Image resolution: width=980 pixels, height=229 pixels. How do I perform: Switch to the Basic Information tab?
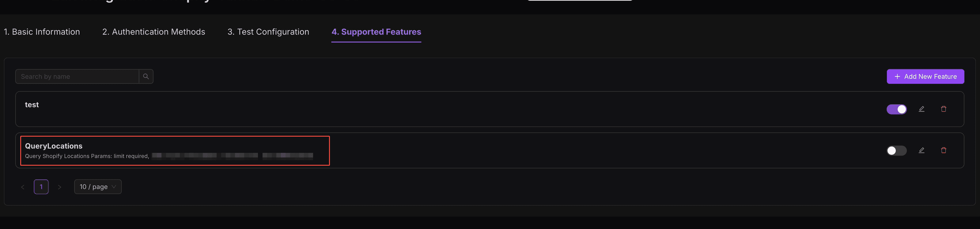42,32
